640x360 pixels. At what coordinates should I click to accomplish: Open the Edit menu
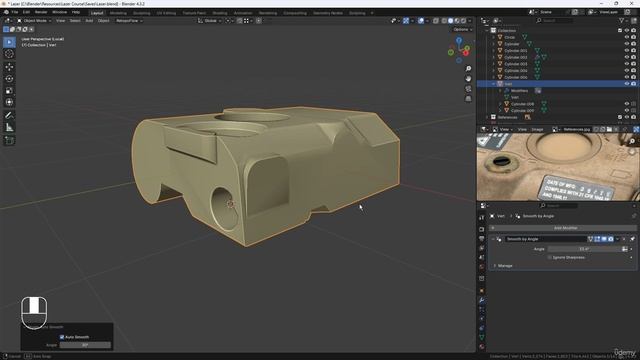(27, 12)
